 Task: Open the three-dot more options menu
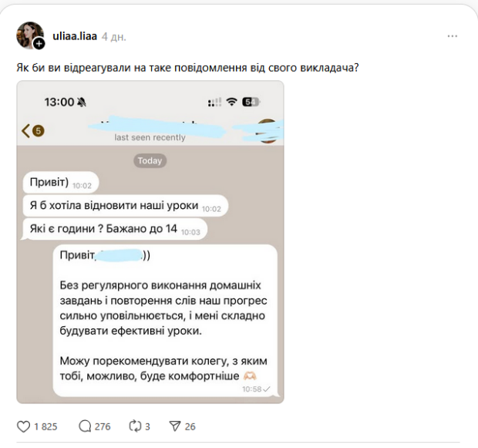pyautogui.click(x=453, y=36)
